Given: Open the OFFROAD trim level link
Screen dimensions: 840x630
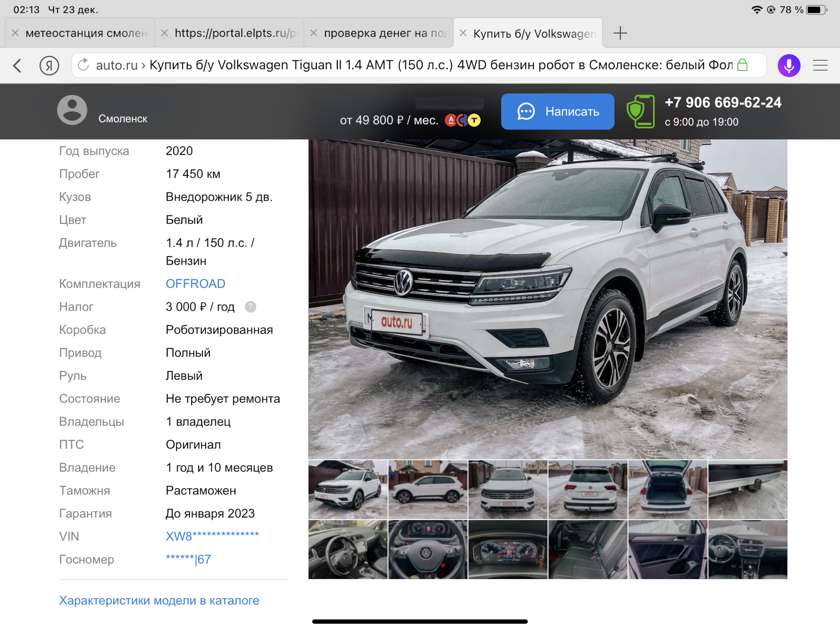Looking at the screenshot, I should 195,284.
